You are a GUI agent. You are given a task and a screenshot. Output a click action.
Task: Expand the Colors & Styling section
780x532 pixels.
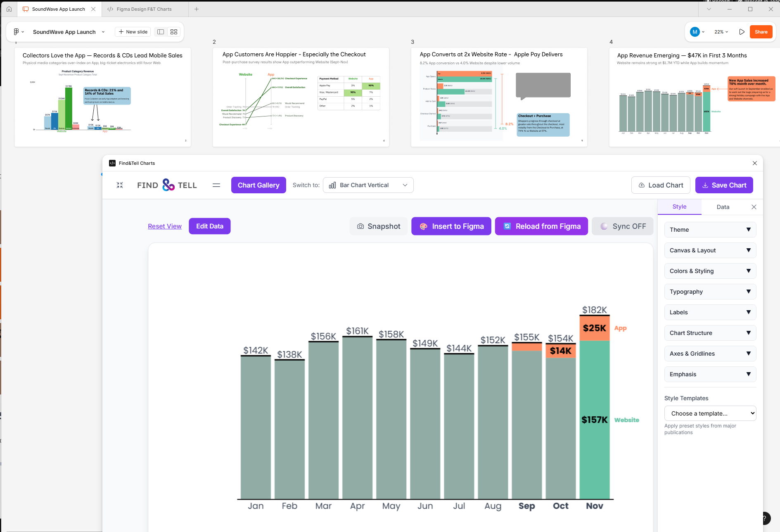click(x=710, y=271)
